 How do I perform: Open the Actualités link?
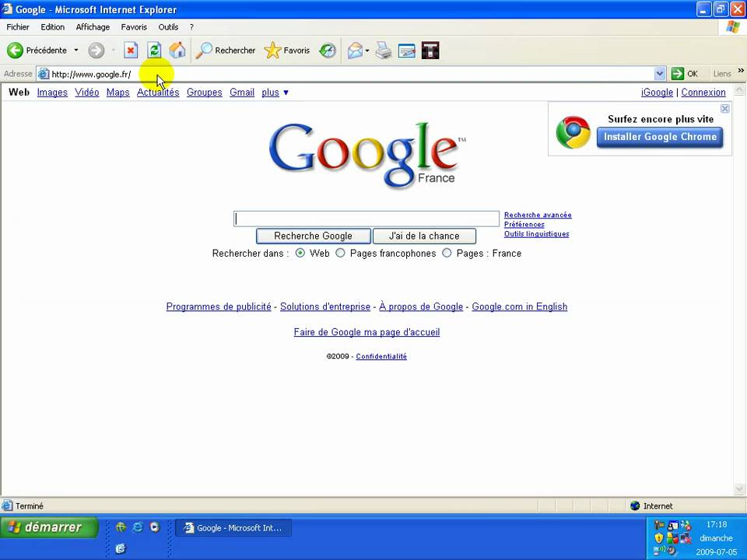(x=158, y=93)
